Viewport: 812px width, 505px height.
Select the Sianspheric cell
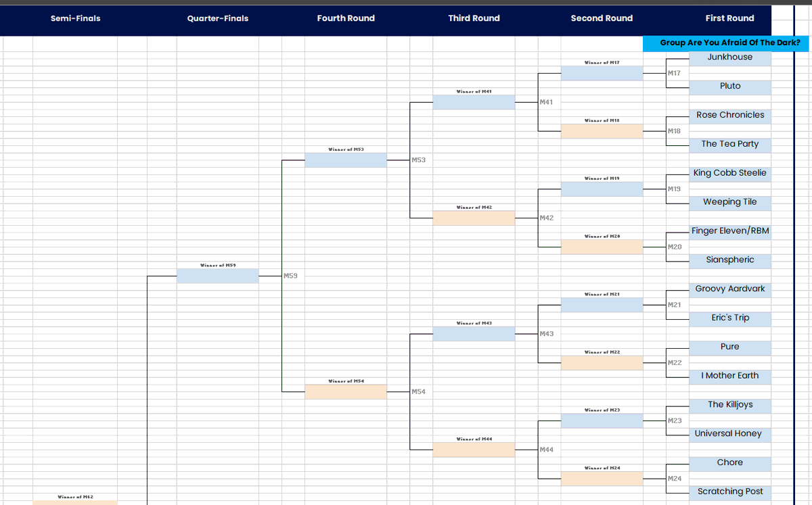tap(729, 261)
